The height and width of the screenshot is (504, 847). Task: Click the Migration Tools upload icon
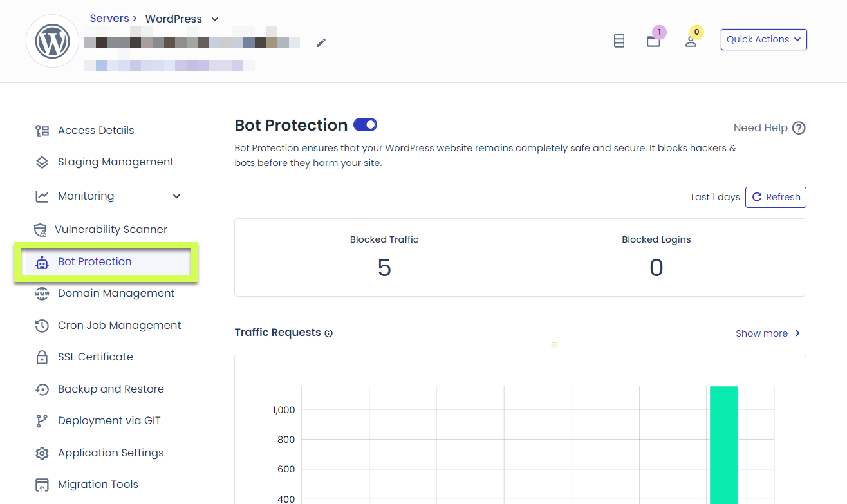coord(42,485)
